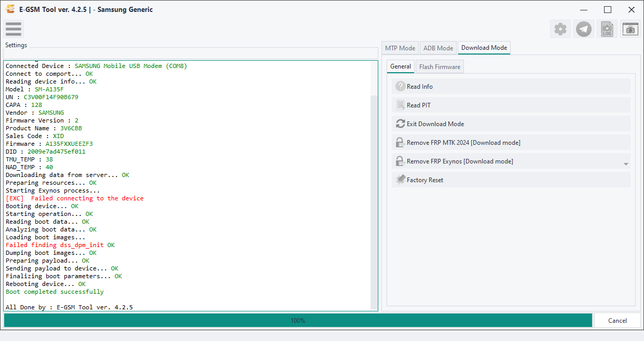This screenshot has height=341, width=644.
Task: Click the All Done by E-GSM Tool line
Action: (69, 307)
